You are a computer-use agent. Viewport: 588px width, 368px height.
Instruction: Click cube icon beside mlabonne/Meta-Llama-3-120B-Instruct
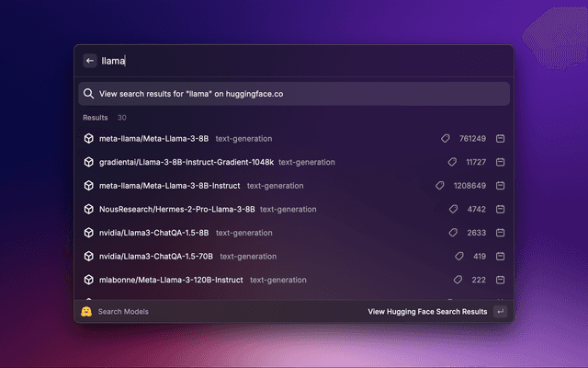click(x=89, y=280)
